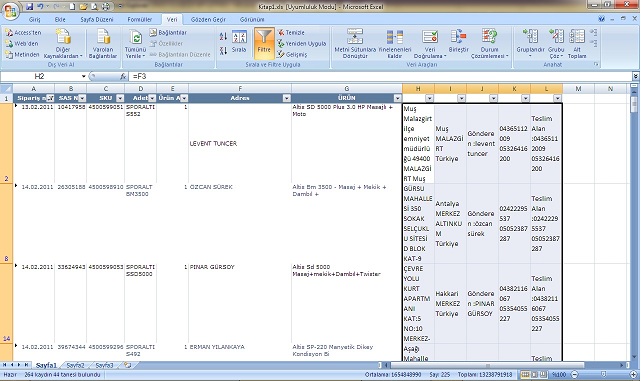Viewport: 641px width, 381px height.
Task: Toggle the Filtre filter button
Action: click(264, 43)
